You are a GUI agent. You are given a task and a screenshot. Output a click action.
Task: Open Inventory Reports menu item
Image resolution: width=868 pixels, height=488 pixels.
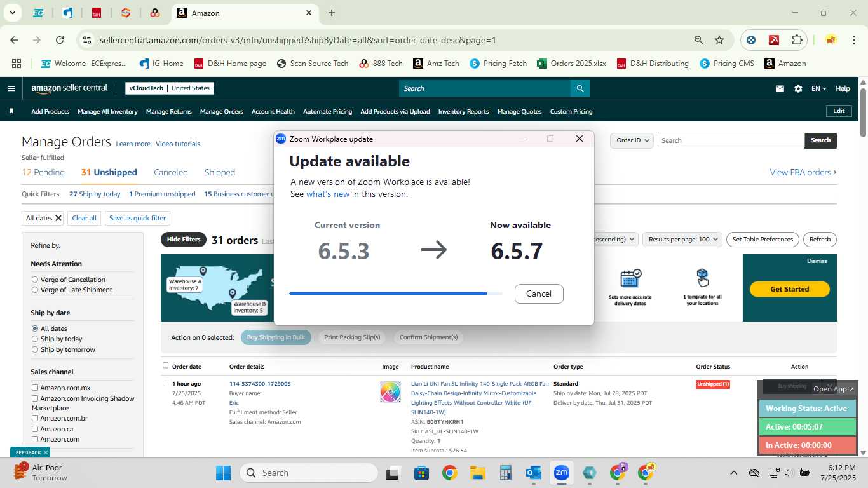pos(464,111)
